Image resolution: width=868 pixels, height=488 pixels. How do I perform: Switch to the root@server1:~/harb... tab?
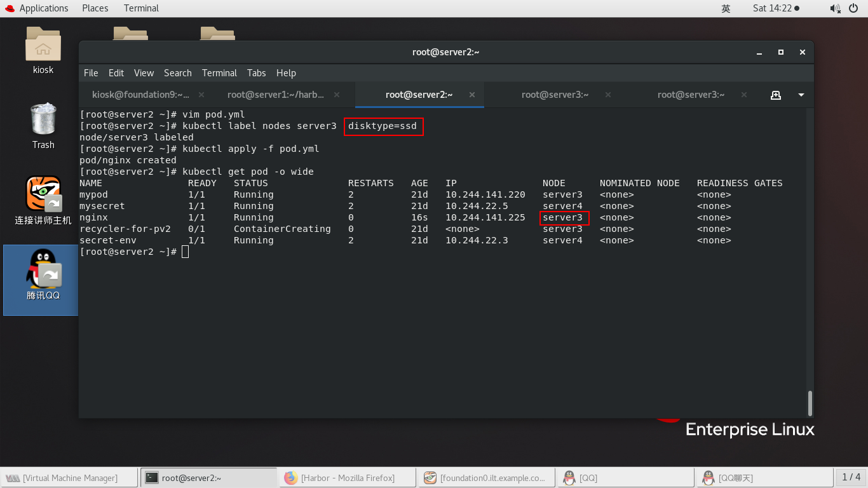276,94
